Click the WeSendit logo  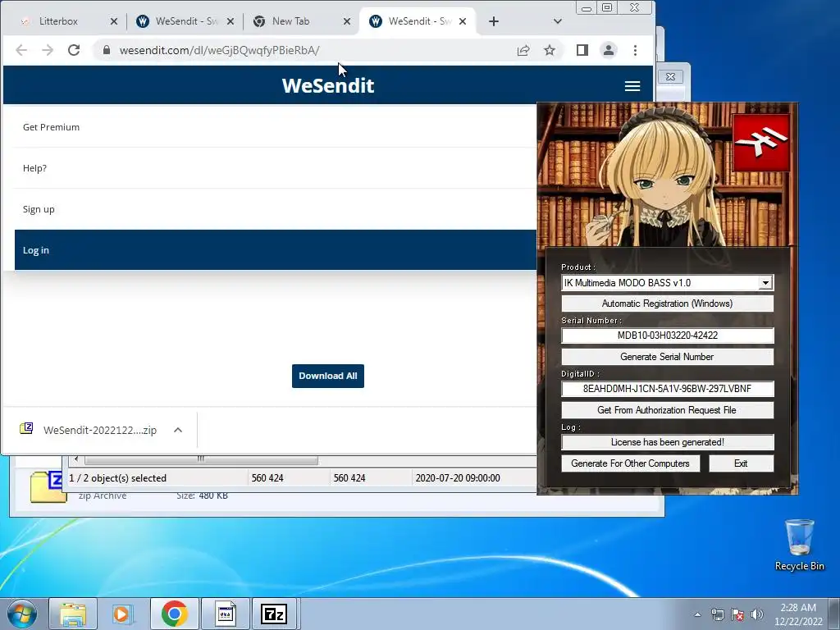[328, 85]
